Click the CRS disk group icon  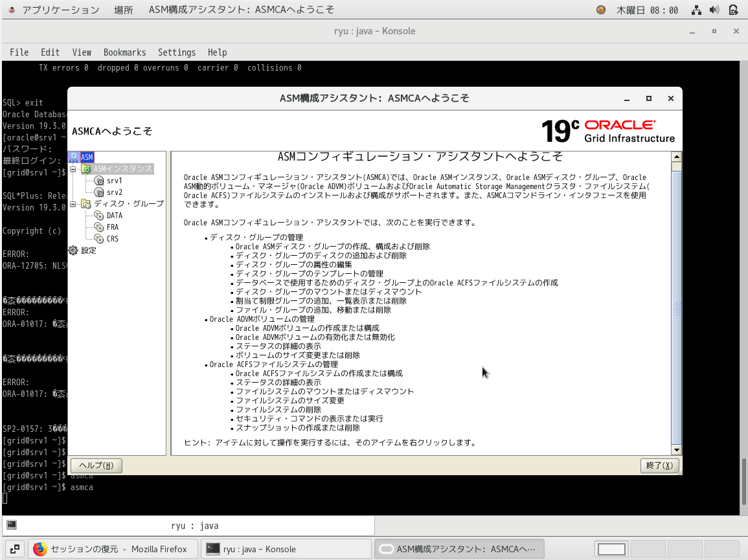coord(98,239)
